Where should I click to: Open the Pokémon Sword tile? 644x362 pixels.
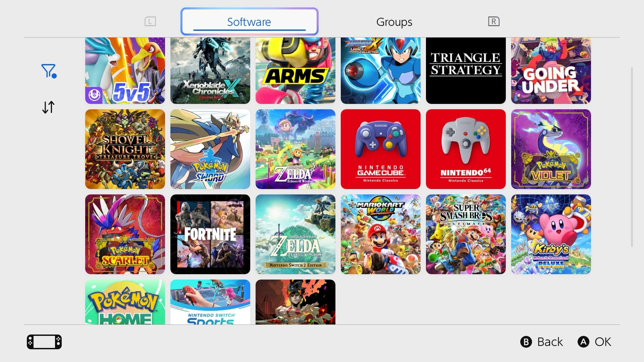pyautogui.click(x=210, y=149)
